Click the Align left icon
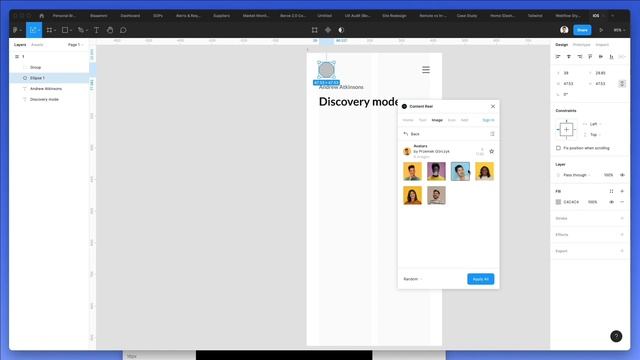640x360 pixels. [558, 57]
